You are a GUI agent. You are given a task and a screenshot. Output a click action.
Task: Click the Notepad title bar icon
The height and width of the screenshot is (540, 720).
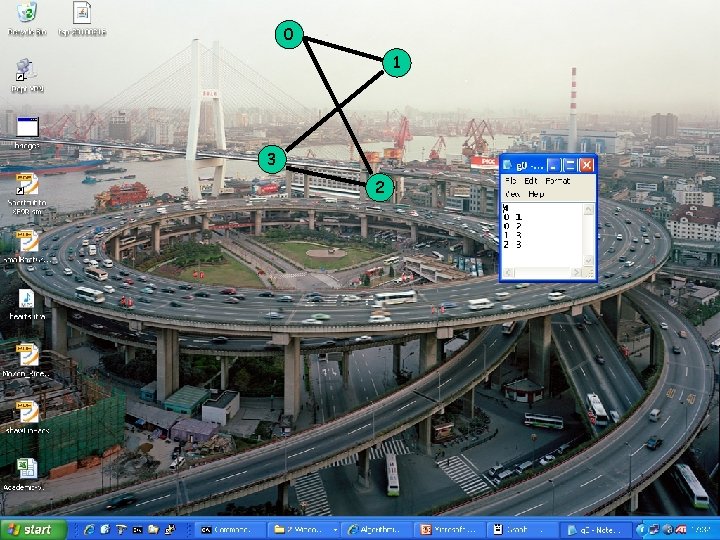[x=508, y=165]
